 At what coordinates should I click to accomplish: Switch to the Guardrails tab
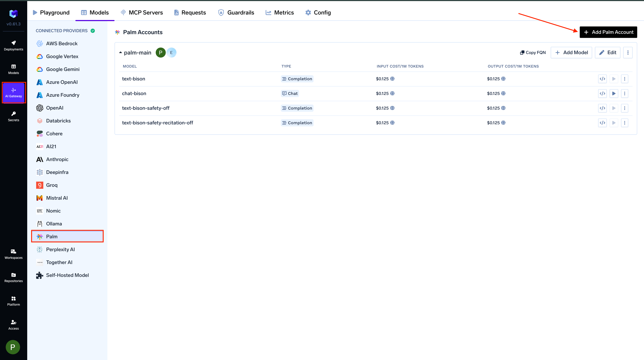(236, 13)
